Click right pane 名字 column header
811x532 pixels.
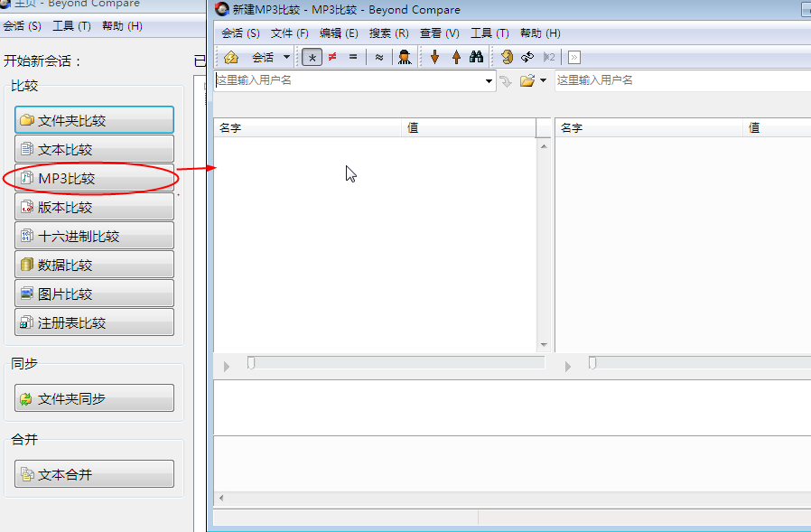tap(649, 128)
